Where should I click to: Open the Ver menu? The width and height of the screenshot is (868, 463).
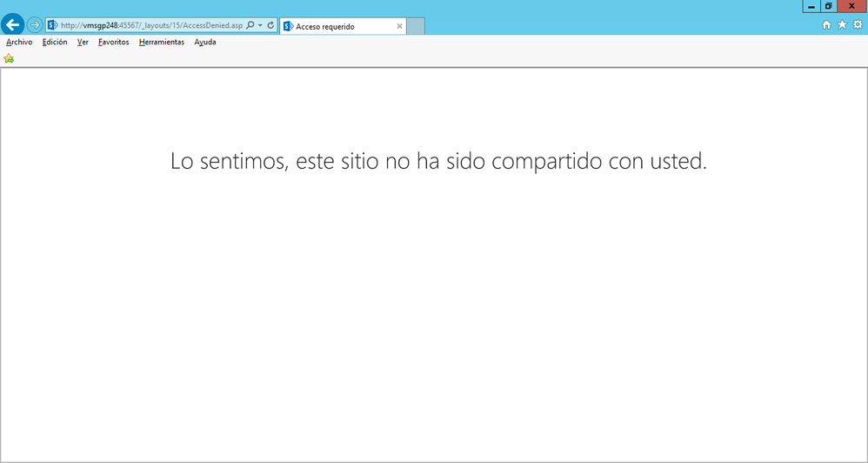83,42
